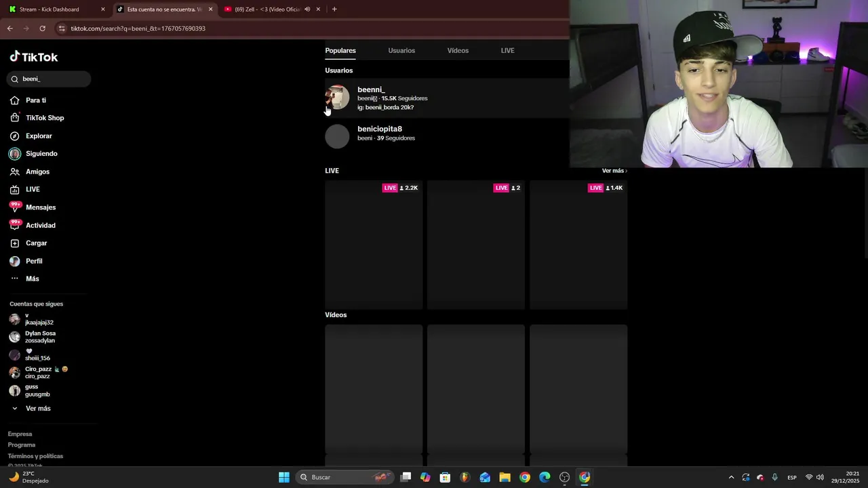
Task: Click the search magnifier icon in TikTok search
Action: (15, 79)
